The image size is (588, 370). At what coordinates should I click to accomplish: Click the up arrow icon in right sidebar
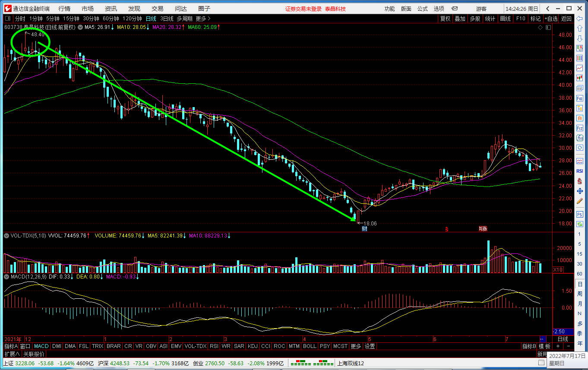(x=580, y=28)
